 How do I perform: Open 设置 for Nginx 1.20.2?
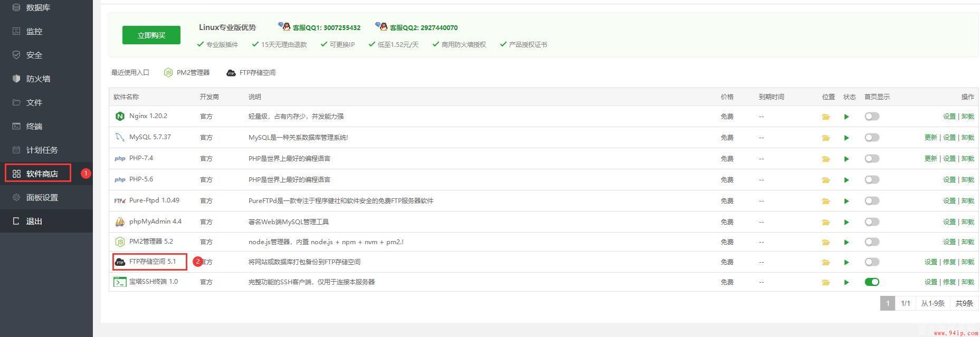pyautogui.click(x=949, y=117)
